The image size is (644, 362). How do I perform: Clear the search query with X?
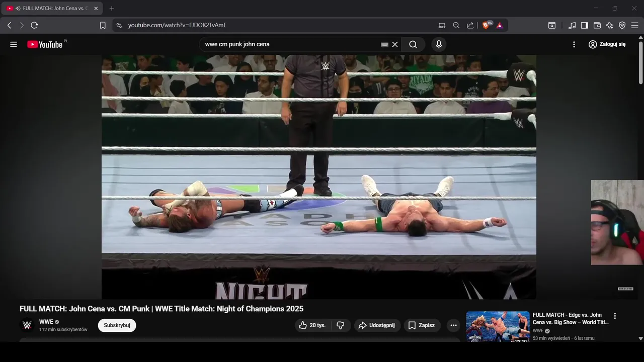(x=395, y=44)
